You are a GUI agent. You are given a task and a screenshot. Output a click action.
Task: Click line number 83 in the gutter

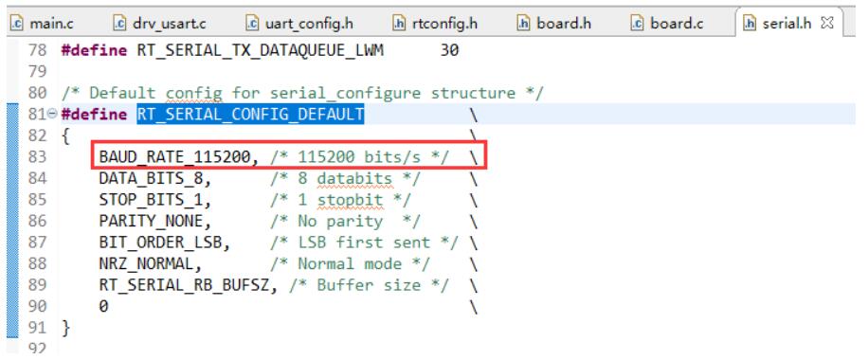click(37, 157)
